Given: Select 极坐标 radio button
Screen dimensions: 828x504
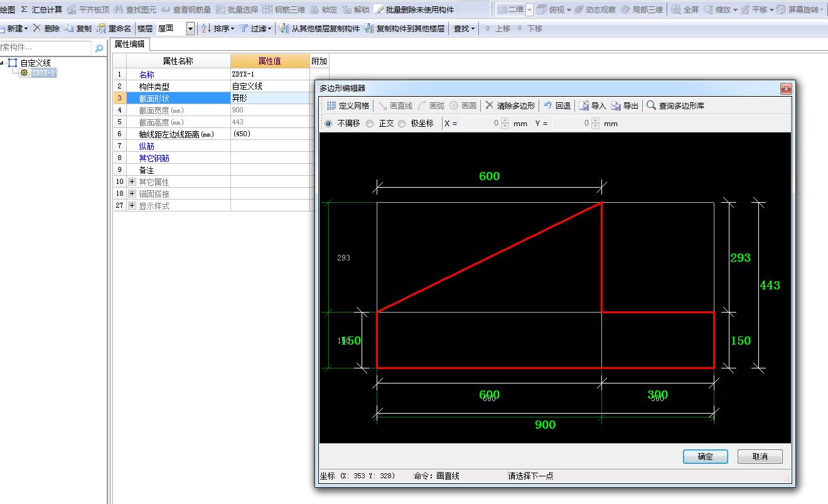Looking at the screenshot, I should (402, 124).
